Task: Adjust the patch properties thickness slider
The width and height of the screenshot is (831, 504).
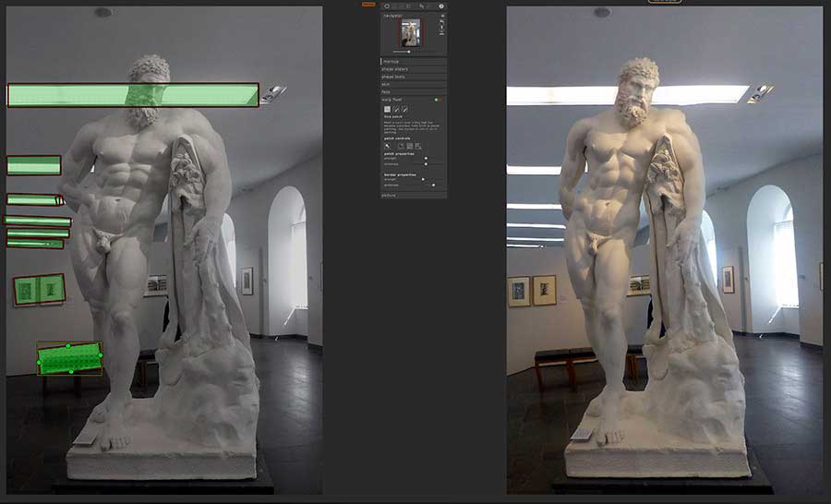Action: click(x=426, y=164)
